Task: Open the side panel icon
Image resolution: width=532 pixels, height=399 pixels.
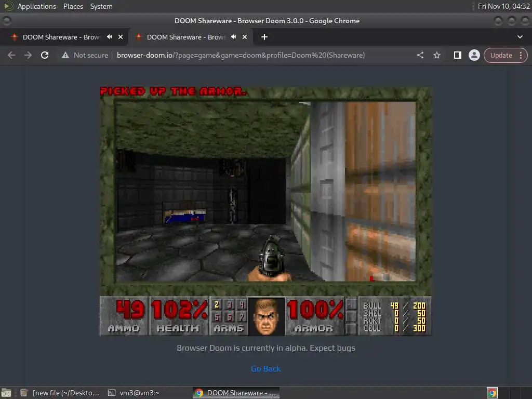Action: click(457, 55)
